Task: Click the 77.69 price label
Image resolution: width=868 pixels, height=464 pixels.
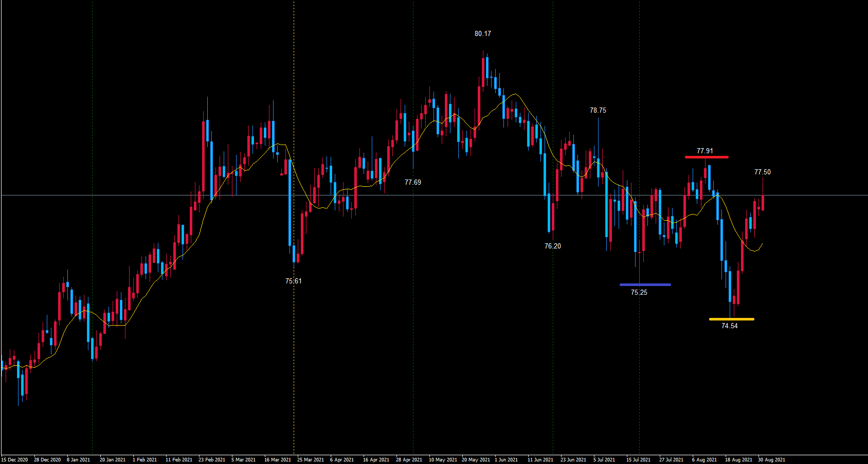Action: (412, 183)
